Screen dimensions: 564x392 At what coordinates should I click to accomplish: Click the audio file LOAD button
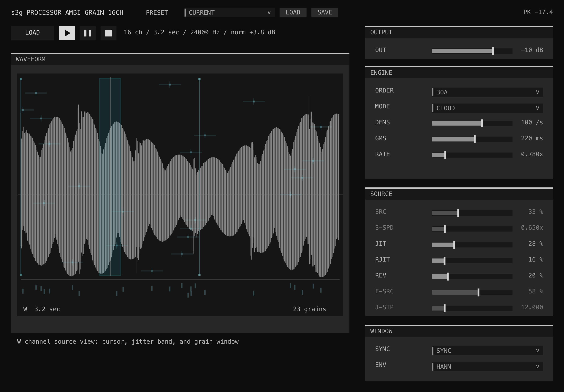point(32,33)
